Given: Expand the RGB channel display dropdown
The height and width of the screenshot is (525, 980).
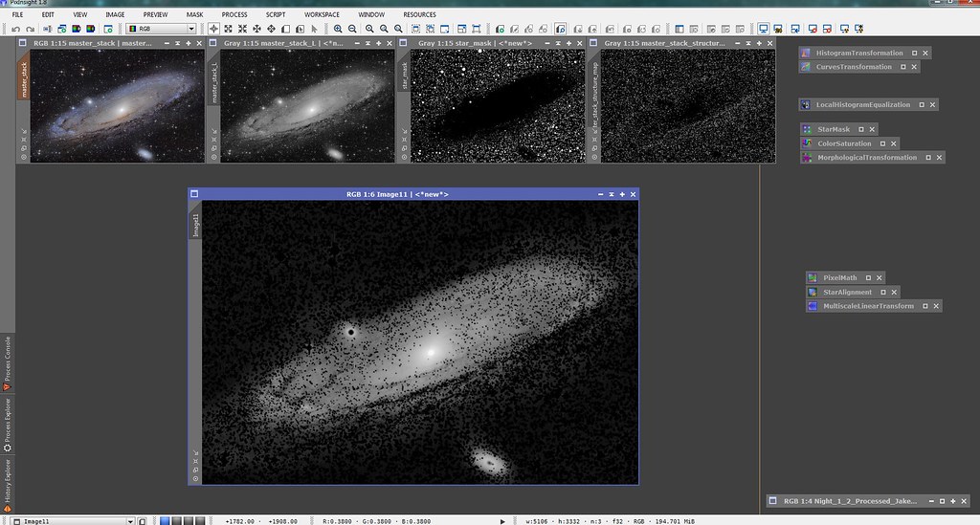Looking at the screenshot, I should (191, 30).
